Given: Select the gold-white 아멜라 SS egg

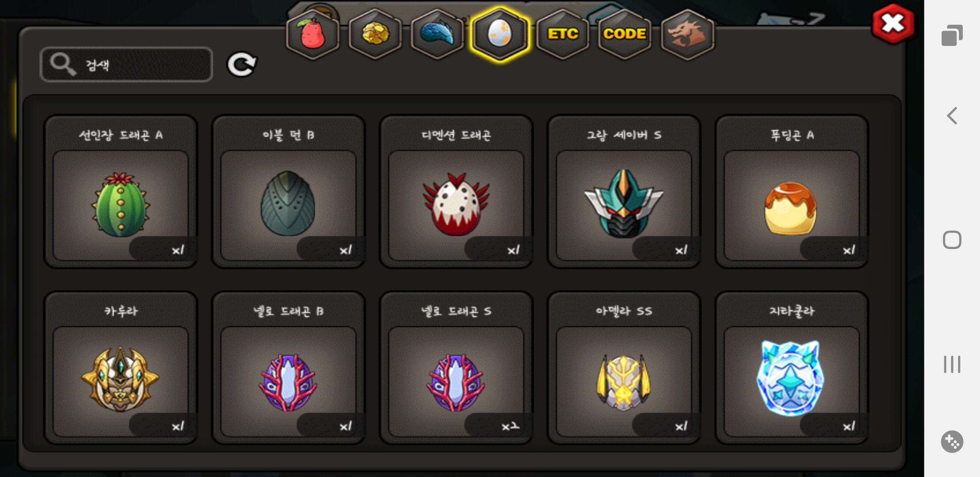Looking at the screenshot, I should point(624,368).
